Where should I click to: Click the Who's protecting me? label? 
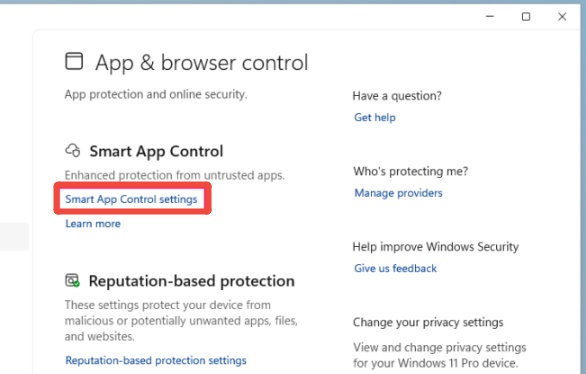coord(411,171)
